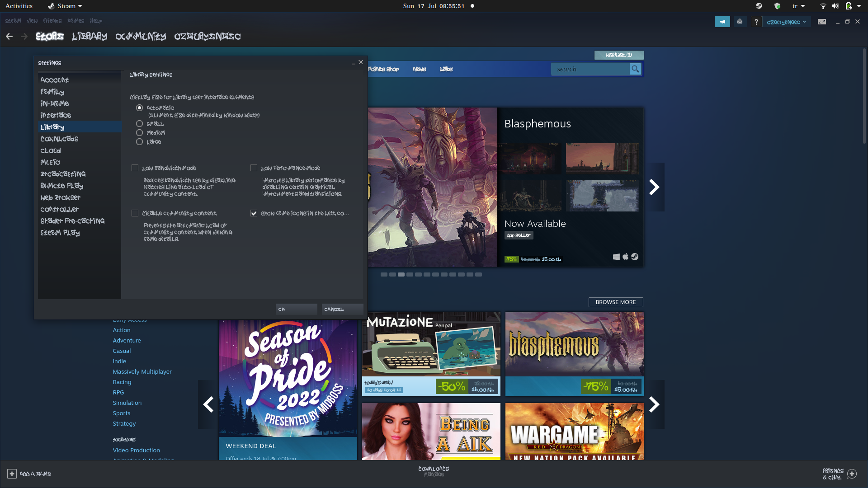868x488 pixels.
Task: Open the Wargame Red Dragon thumbnail
Action: click(575, 432)
